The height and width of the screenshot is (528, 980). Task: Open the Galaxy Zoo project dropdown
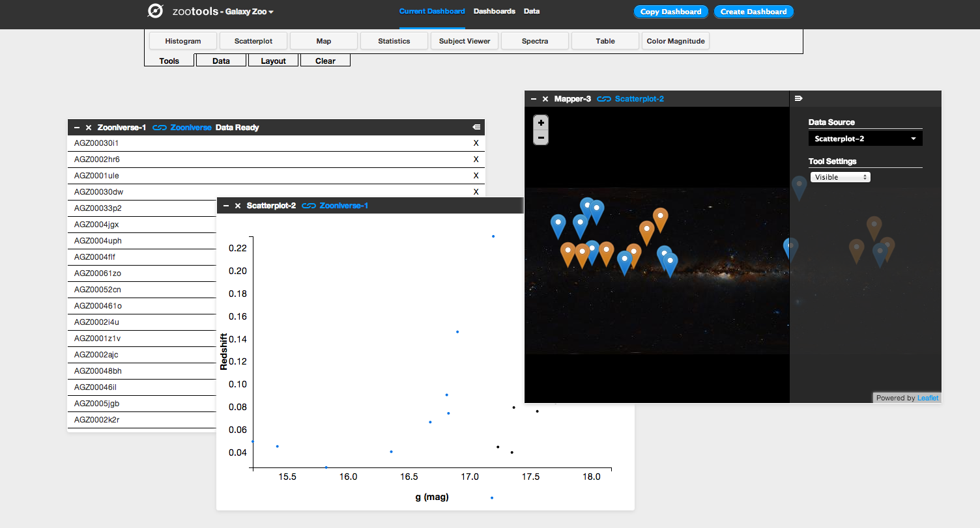tap(250, 12)
